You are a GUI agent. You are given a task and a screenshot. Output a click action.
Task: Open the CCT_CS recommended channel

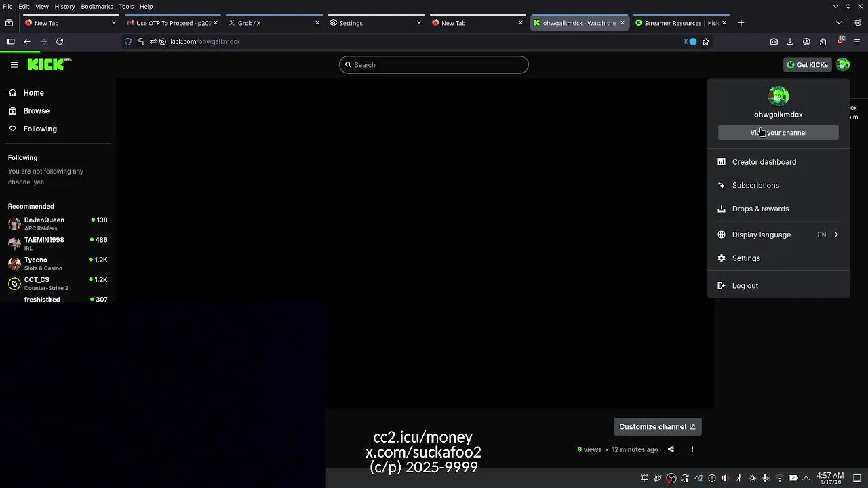click(x=58, y=283)
